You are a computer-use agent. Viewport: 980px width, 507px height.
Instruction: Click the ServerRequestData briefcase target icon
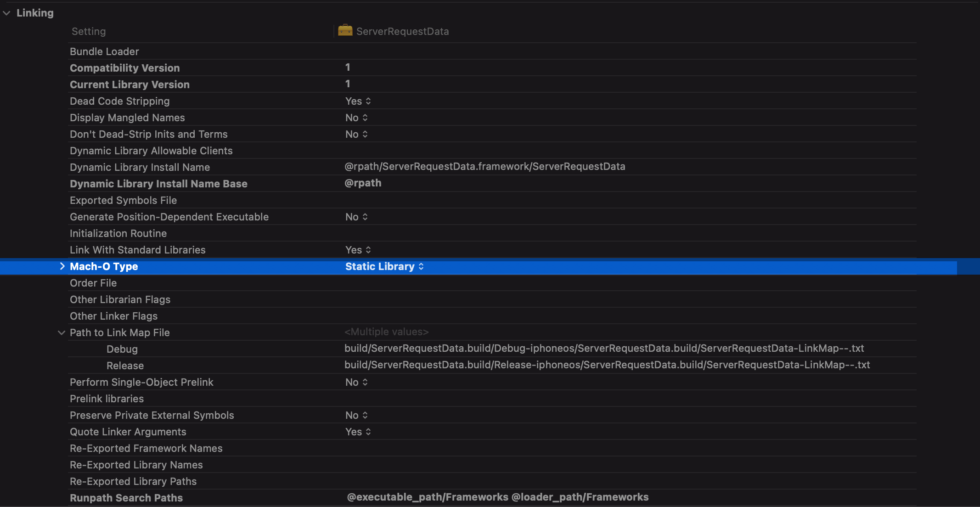pyautogui.click(x=345, y=31)
